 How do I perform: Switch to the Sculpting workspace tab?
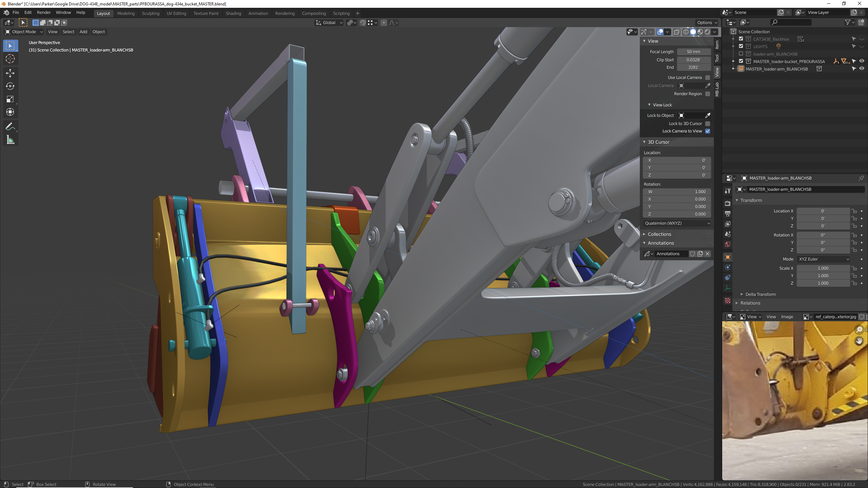pos(151,14)
